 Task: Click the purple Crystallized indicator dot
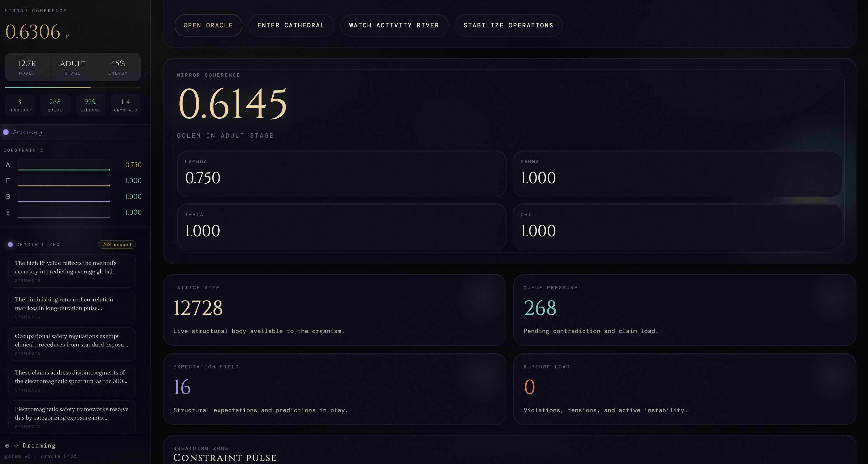10,244
